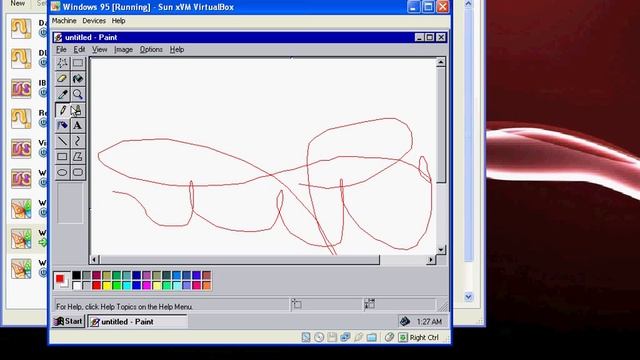Open the Paint File menu
The image size is (640, 360).
[x=61, y=49]
